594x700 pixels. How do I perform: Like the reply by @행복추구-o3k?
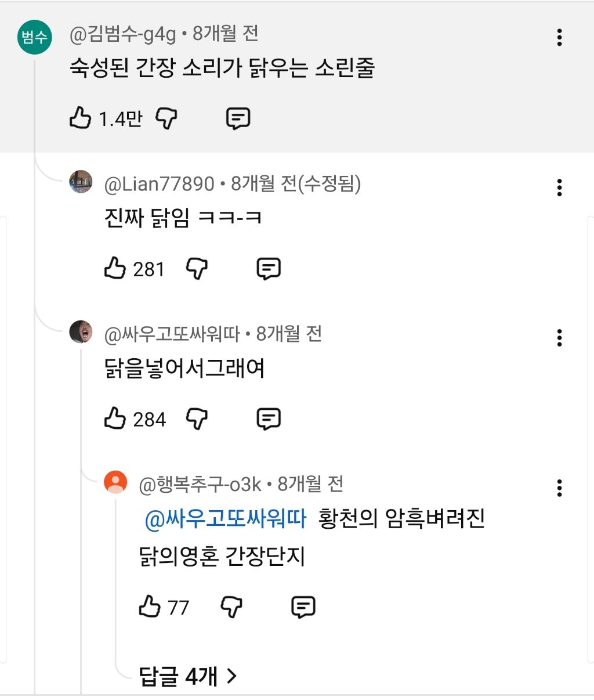pyautogui.click(x=150, y=607)
